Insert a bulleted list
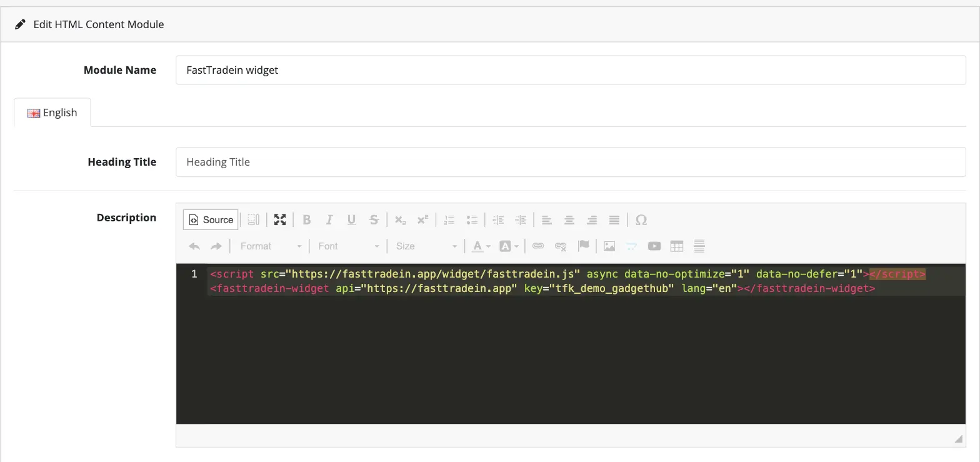This screenshot has height=462, width=980. click(x=472, y=219)
